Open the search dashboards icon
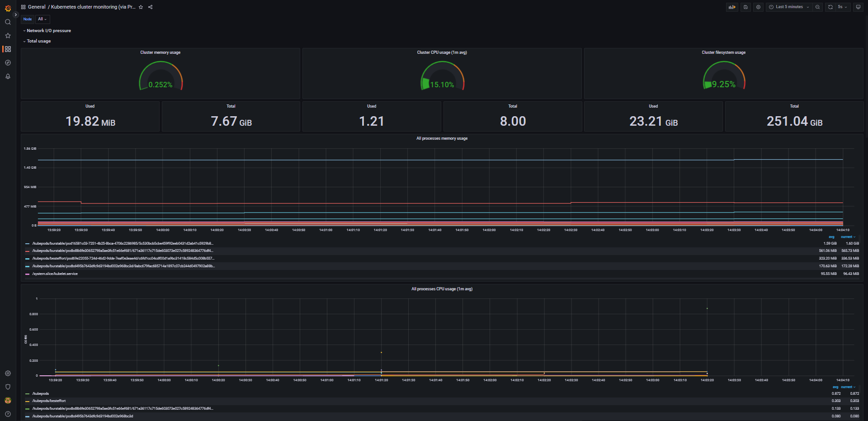Screen dimensions: 868x421 click(x=8, y=22)
